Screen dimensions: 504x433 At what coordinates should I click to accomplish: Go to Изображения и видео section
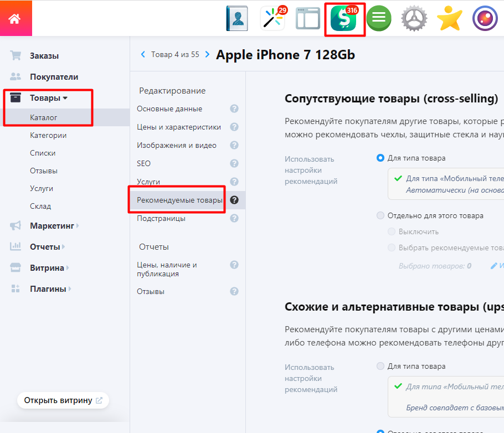177,146
